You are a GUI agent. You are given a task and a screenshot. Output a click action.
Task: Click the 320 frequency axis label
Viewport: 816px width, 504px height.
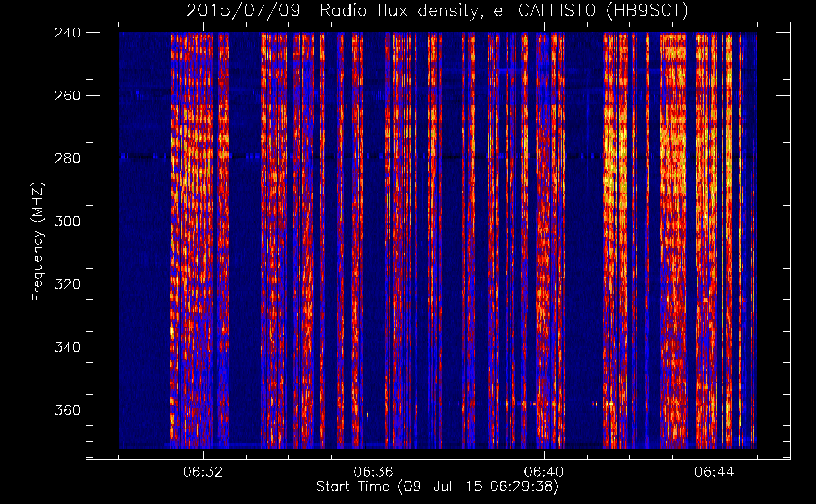68,285
